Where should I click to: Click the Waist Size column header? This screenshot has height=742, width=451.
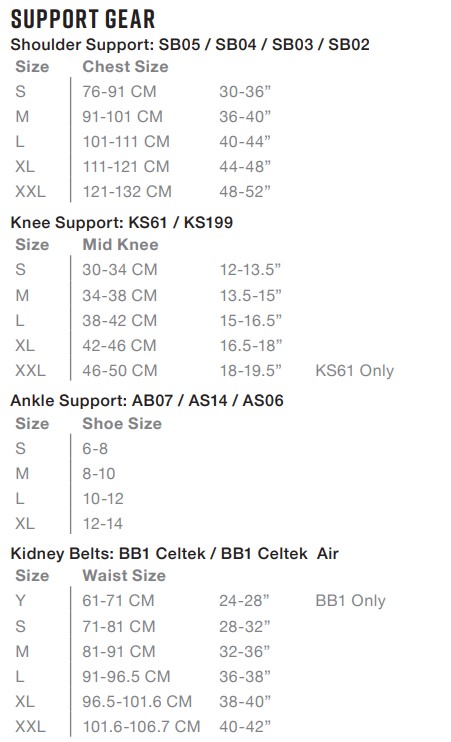click(x=124, y=575)
